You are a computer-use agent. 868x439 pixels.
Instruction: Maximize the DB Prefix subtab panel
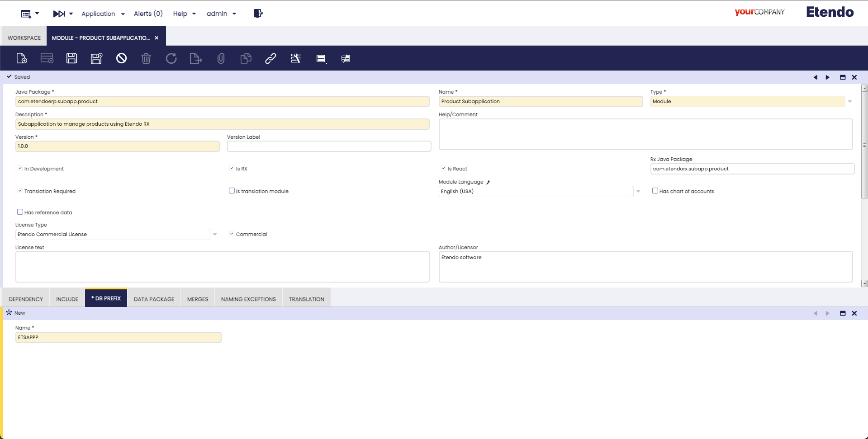point(843,313)
